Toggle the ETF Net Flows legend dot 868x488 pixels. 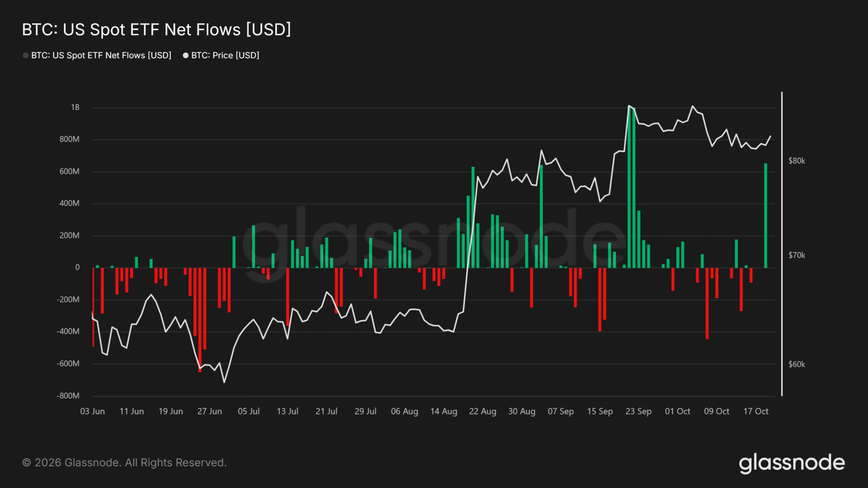tap(25, 55)
